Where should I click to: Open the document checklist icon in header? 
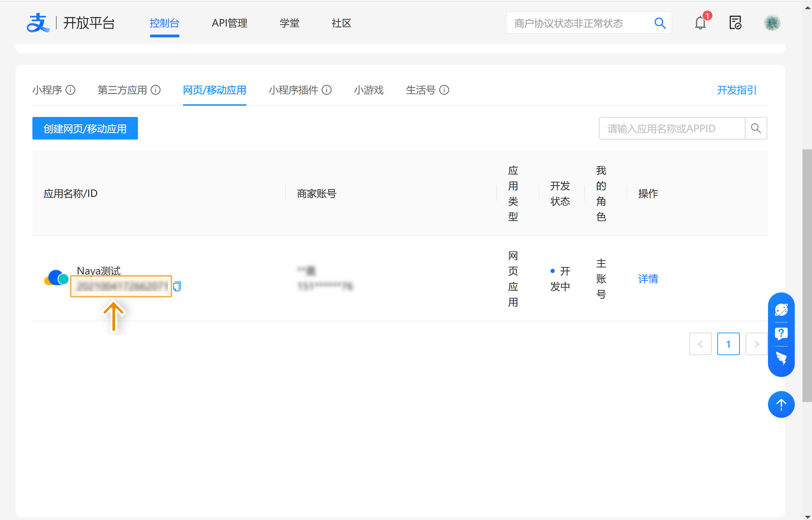[735, 23]
